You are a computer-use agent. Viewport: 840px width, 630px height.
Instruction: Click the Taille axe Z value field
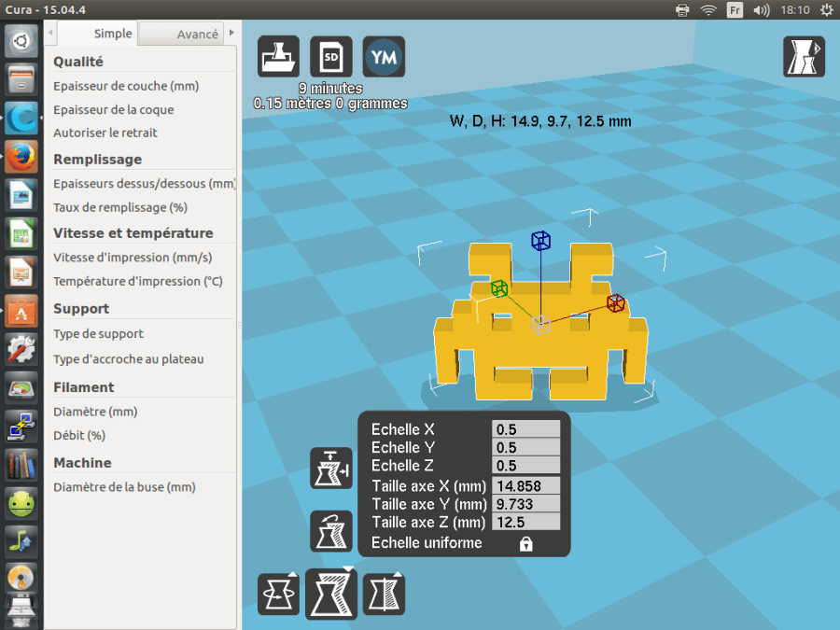click(x=525, y=522)
